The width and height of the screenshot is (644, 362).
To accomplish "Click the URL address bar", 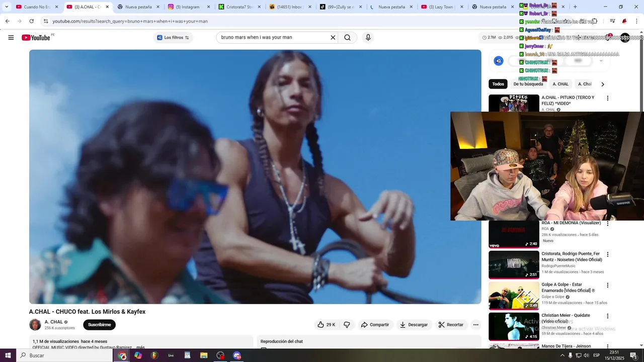I will click(302, 21).
